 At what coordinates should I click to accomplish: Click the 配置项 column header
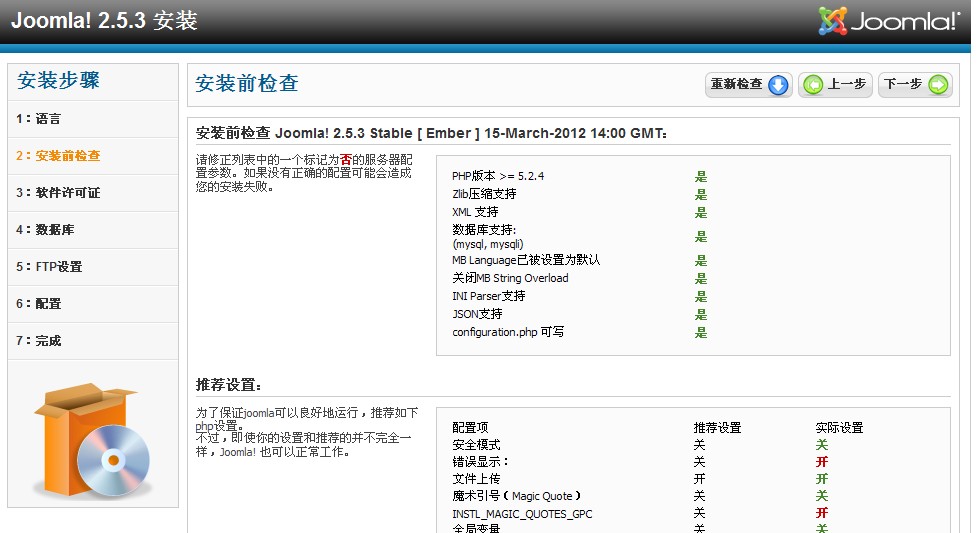point(470,428)
